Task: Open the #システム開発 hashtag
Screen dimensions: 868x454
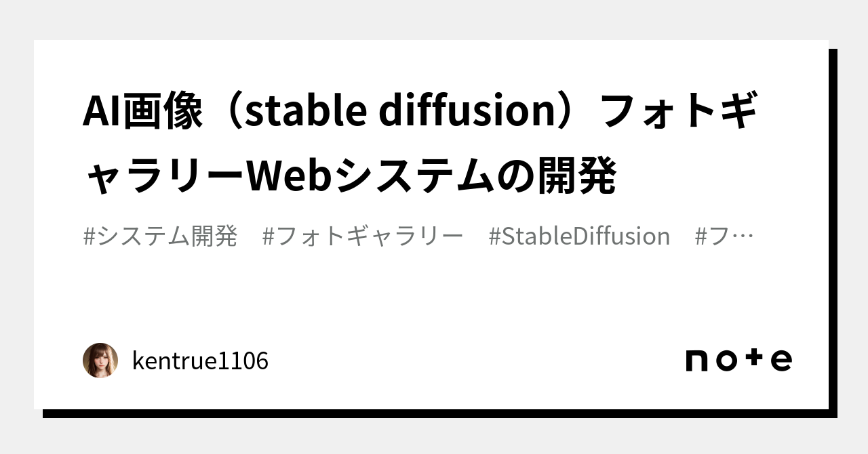Action: (160, 236)
